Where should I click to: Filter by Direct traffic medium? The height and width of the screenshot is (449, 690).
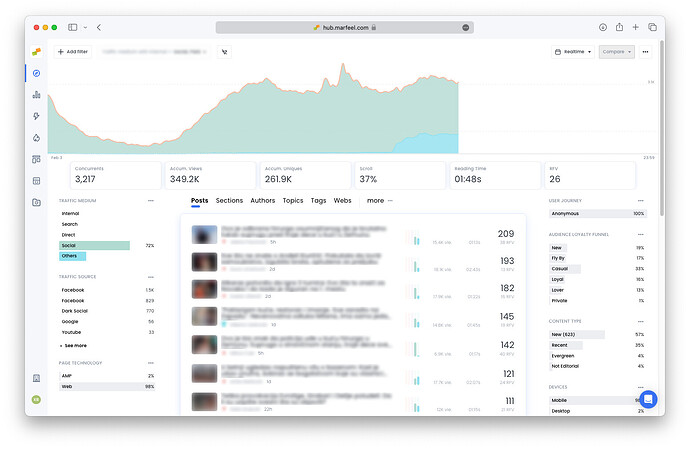coord(107,235)
